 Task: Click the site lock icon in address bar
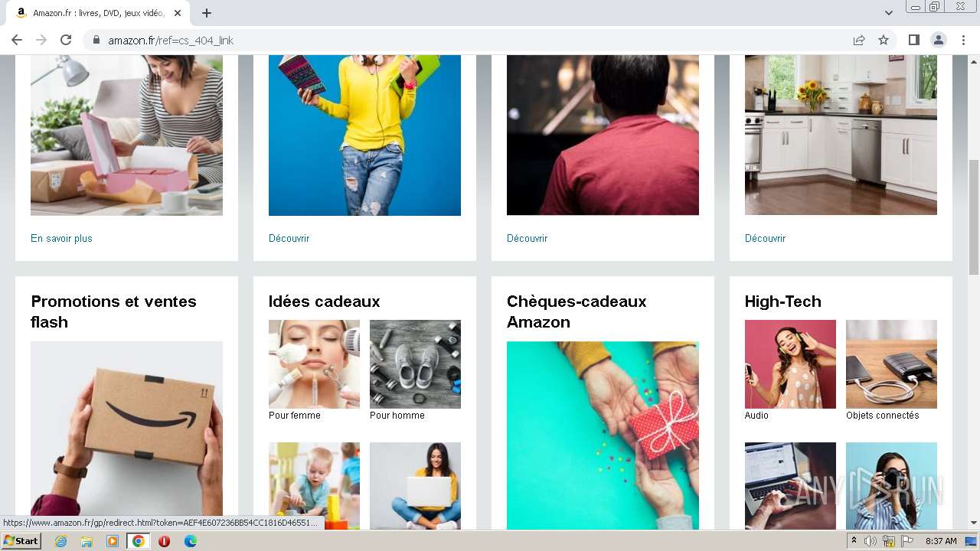[x=96, y=40]
